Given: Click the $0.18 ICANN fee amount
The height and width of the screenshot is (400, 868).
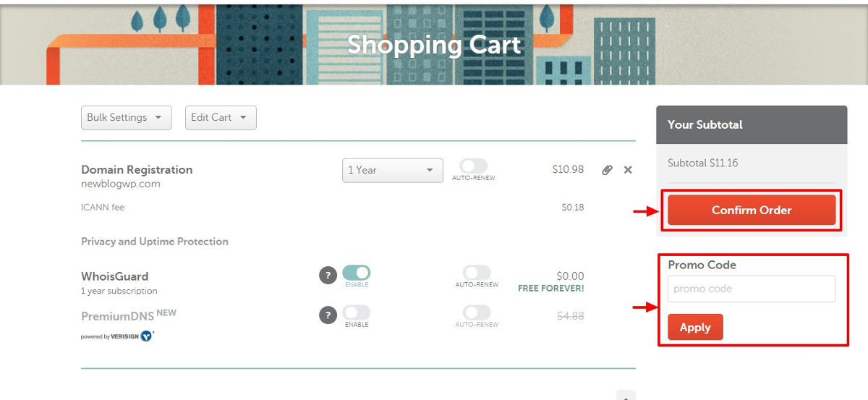Looking at the screenshot, I should [x=573, y=208].
